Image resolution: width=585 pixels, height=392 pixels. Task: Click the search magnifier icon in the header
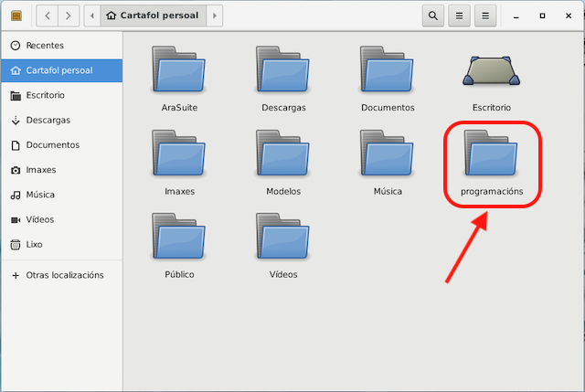tap(433, 16)
